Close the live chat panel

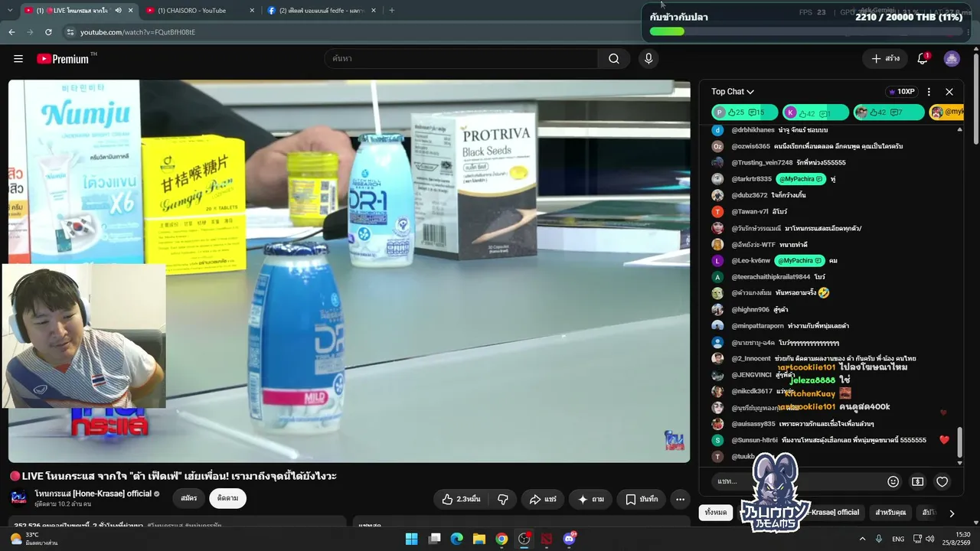click(x=949, y=92)
